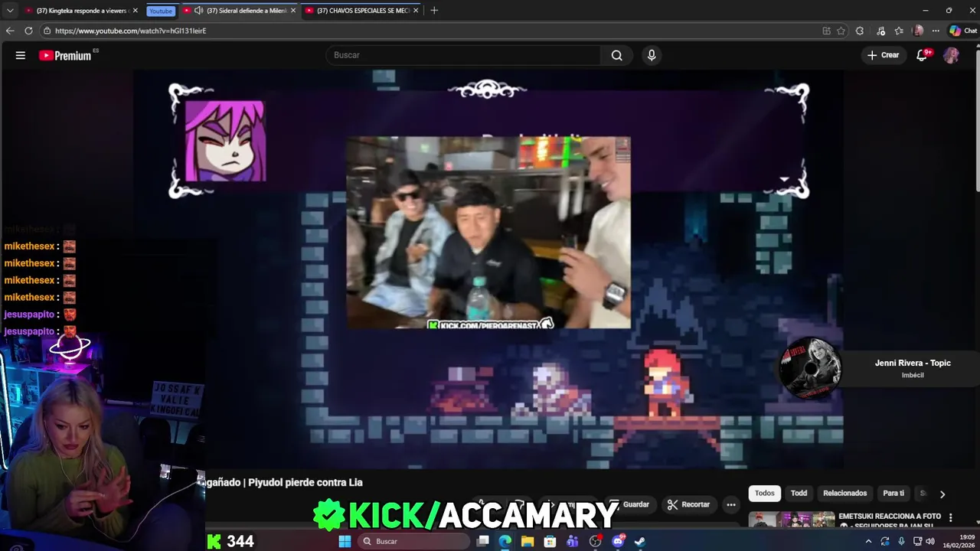Select the Todos filter chip

pyautogui.click(x=764, y=494)
